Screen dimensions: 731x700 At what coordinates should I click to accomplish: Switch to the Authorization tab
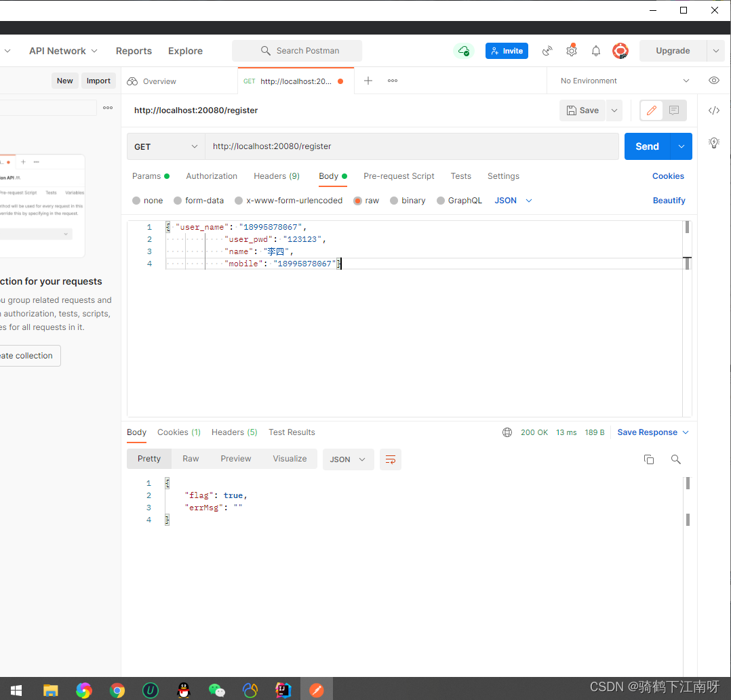pos(212,176)
